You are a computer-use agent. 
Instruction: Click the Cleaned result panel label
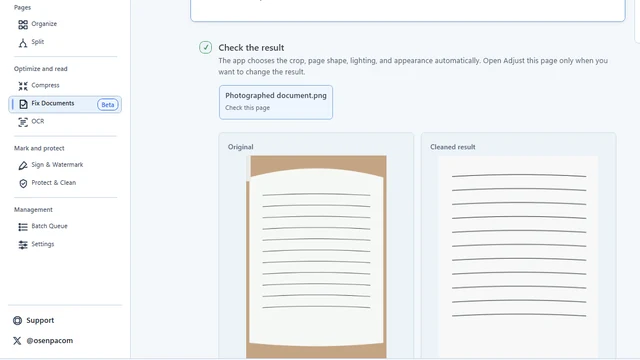click(x=453, y=147)
